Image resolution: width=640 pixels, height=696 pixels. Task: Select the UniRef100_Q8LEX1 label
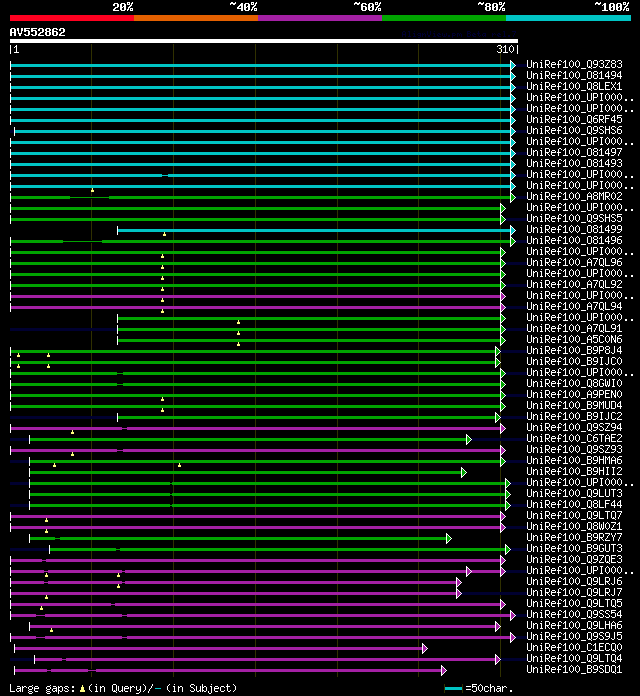(574, 87)
